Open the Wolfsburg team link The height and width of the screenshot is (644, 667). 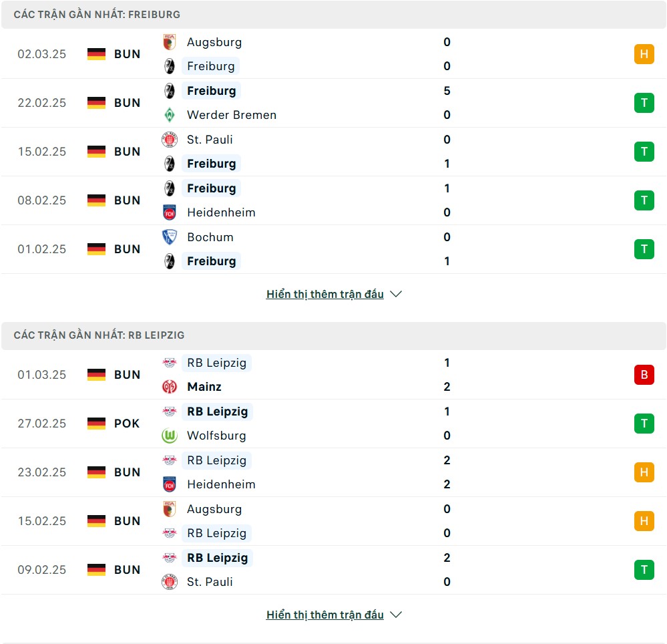tap(216, 436)
